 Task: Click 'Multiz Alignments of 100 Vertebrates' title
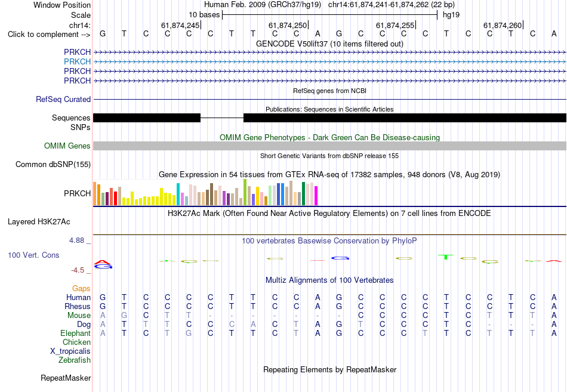tap(329, 280)
